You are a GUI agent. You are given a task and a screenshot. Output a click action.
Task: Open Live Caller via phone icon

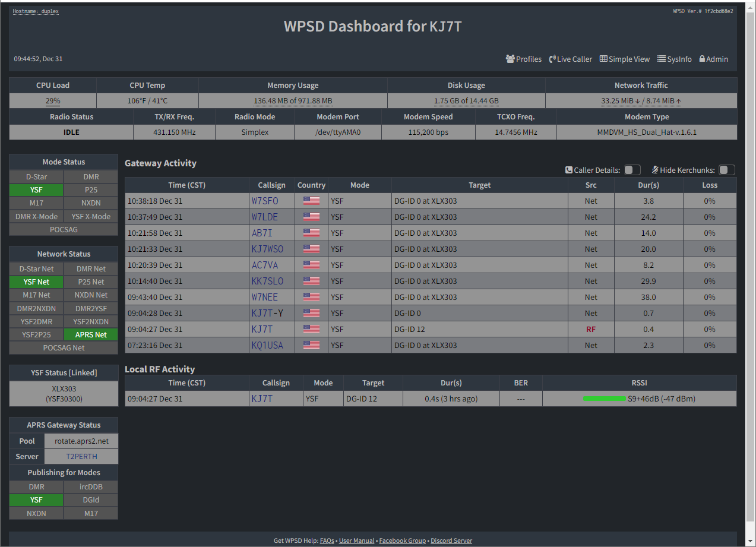[x=552, y=59]
